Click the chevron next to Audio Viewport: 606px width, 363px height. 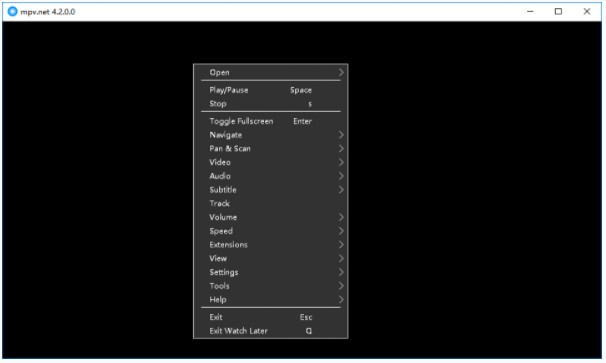(341, 176)
